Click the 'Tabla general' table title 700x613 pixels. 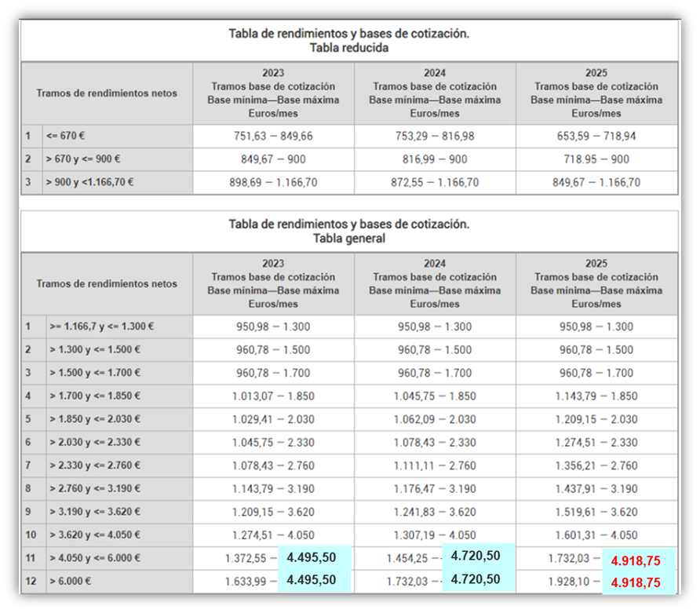tap(349, 238)
